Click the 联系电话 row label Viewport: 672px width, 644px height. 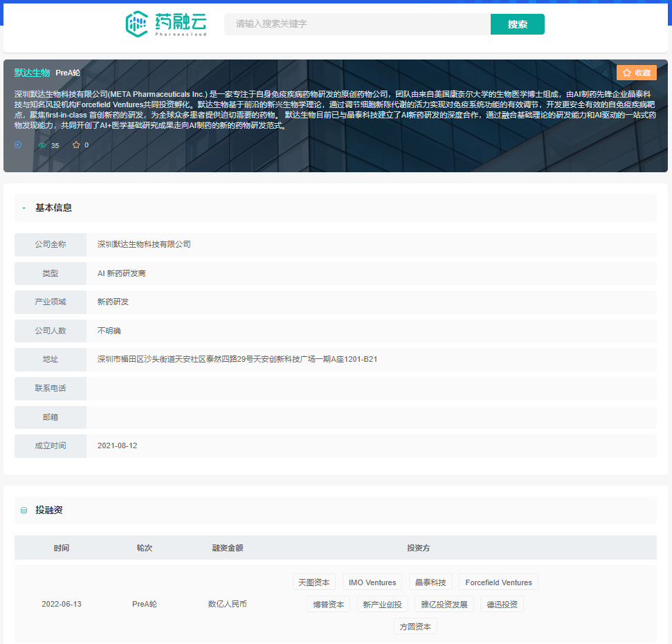point(51,388)
